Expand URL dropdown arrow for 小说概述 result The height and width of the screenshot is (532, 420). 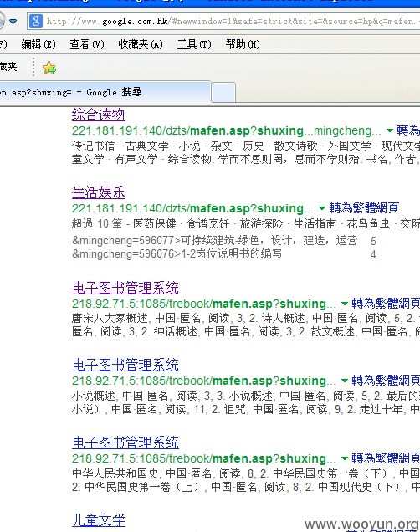[x=345, y=381]
